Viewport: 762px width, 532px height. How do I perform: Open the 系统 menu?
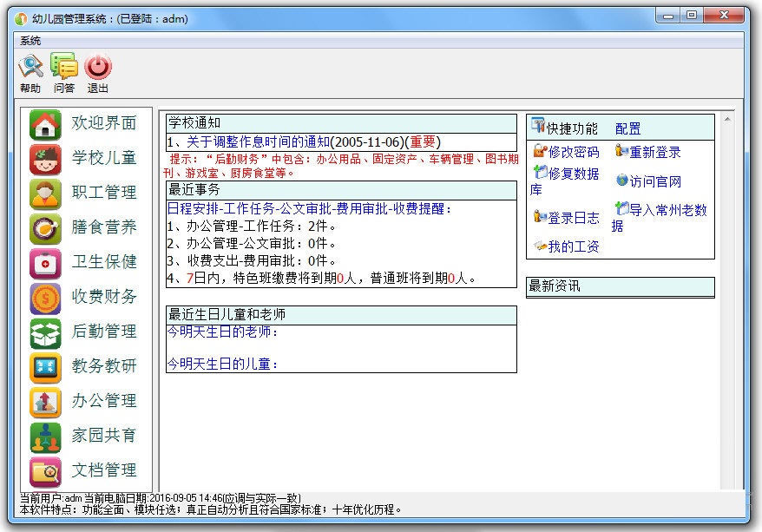pyautogui.click(x=30, y=41)
